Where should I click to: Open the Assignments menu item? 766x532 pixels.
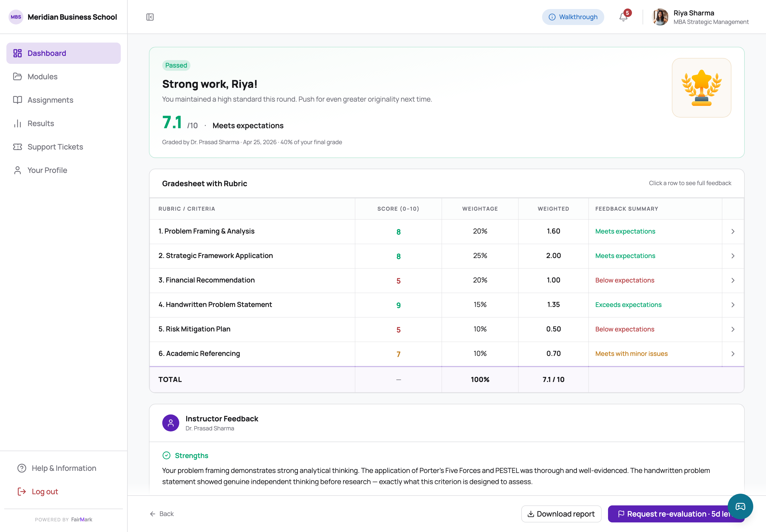(x=63, y=100)
